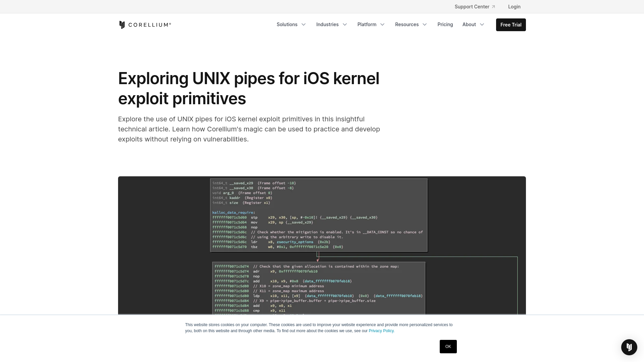The width and height of the screenshot is (644, 362).
Task: Accept cookies with the OK button
Action: click(x=448, y=347)
